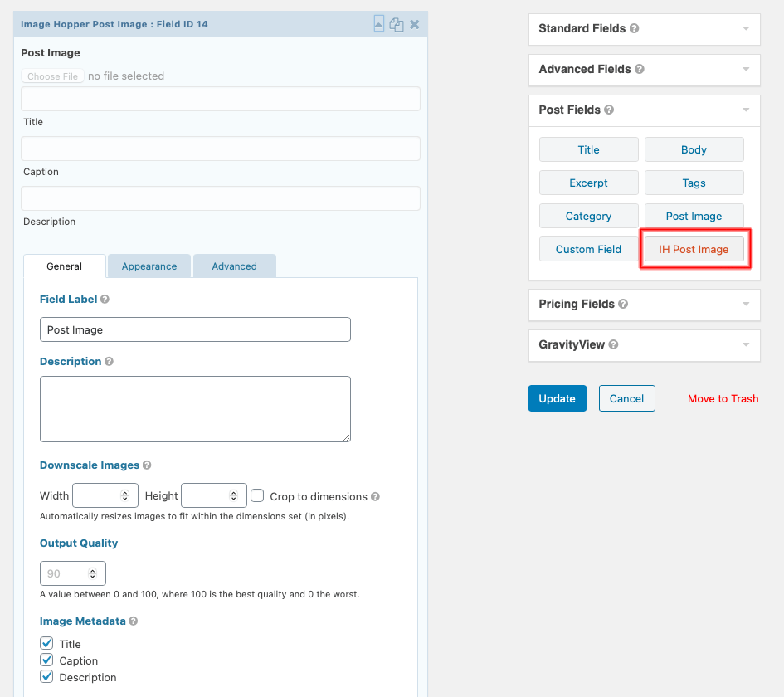Click Move to Trash

coord(723,398)
